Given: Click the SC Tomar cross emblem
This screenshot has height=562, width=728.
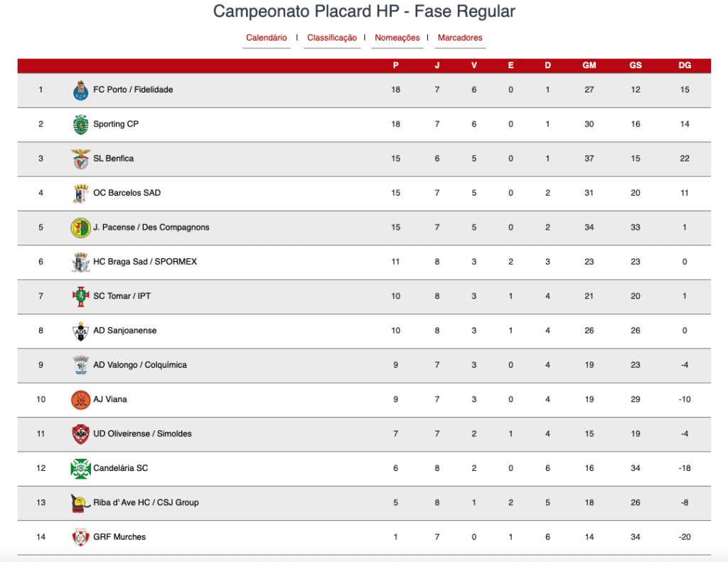Looking at the screenshot, I should (x=81, y=297).
